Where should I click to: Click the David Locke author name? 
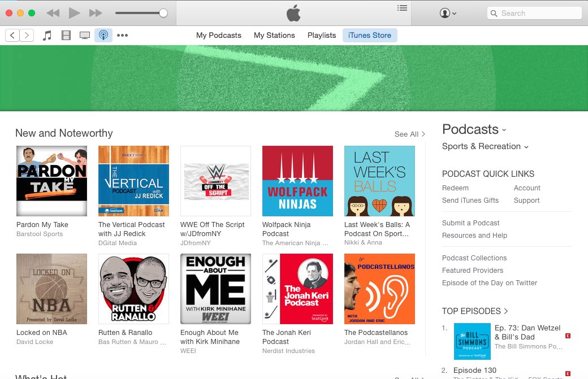[35, 342]
